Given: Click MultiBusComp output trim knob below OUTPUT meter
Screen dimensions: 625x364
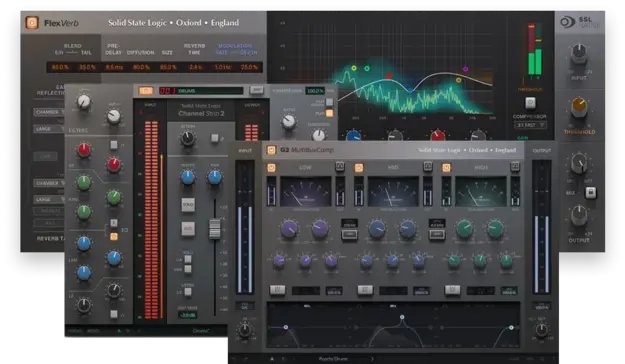Looking at the screenshot, I should [541, 330].
